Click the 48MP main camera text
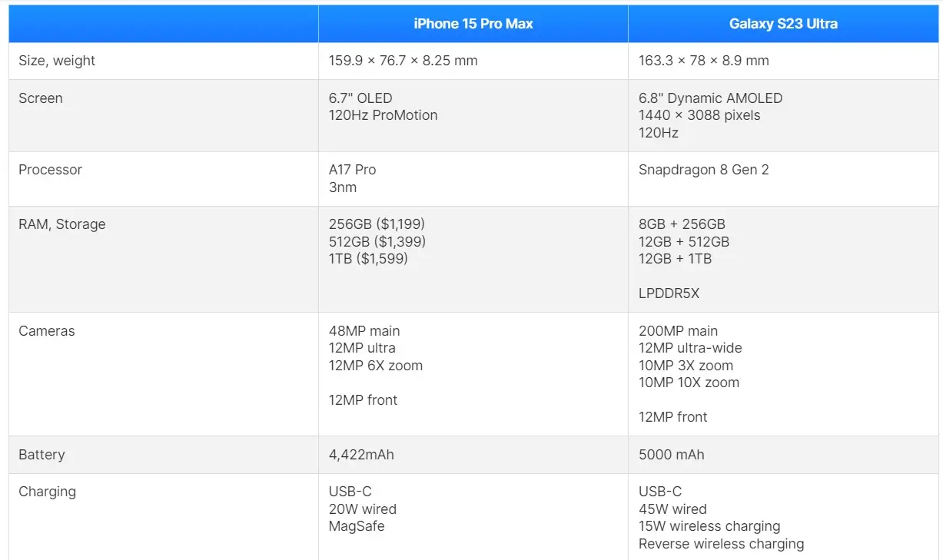Image resolution: width=943 pixels, height=560 pixels. point(364,331)
